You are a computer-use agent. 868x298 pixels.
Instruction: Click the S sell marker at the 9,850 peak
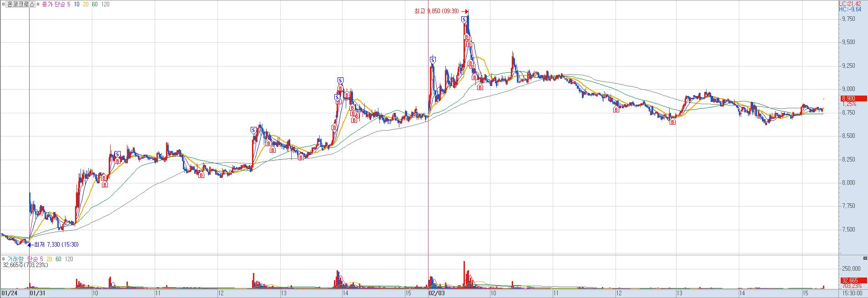(x=464, y=19)
